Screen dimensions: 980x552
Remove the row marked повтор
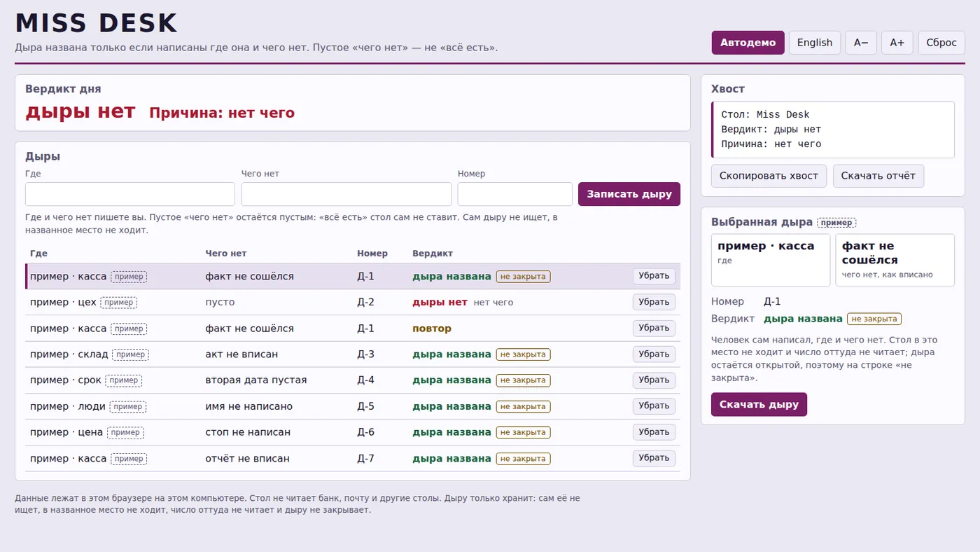tap(654, 328)
